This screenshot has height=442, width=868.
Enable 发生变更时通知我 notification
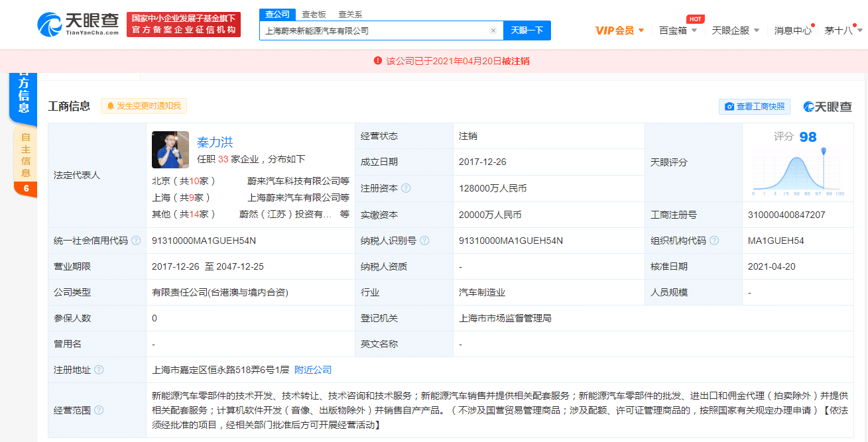point(144,106)
